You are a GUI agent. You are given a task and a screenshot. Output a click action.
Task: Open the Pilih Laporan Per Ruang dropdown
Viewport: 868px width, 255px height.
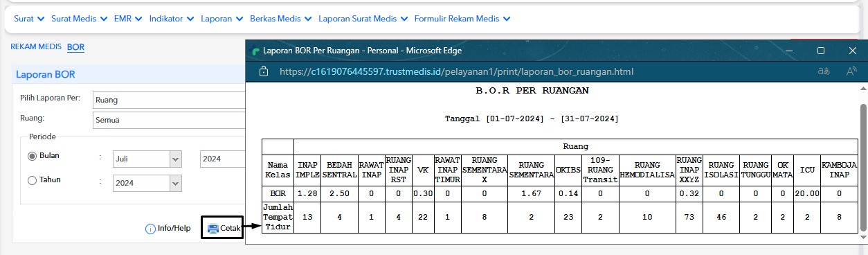(169, 100)
